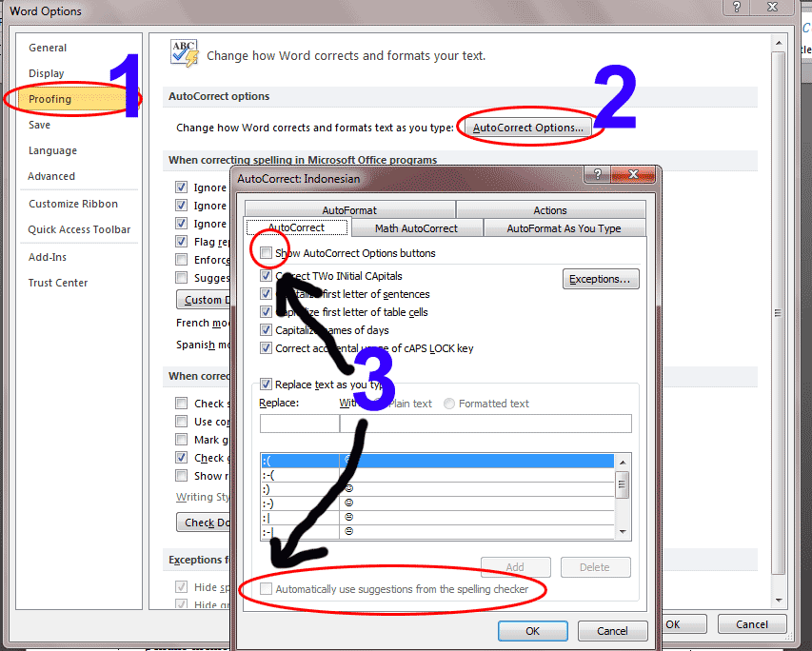Screen dimensions: 812x651
Task: Open the Add-Ins category
Action: coord(48,257)
